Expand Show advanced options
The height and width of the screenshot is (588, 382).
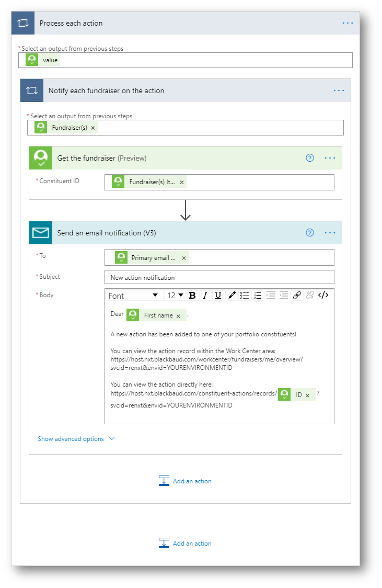point(76,439)
